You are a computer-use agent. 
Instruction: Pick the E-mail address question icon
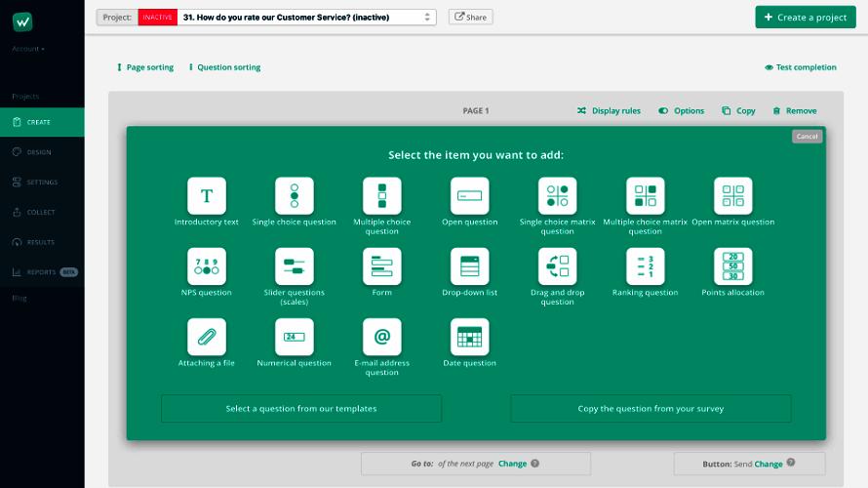(382, 337)
